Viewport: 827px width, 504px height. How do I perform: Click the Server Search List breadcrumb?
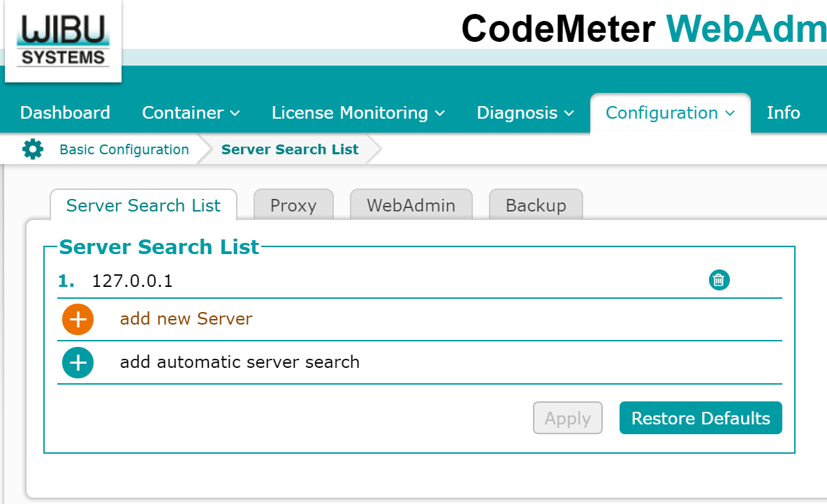coord(290,149)
